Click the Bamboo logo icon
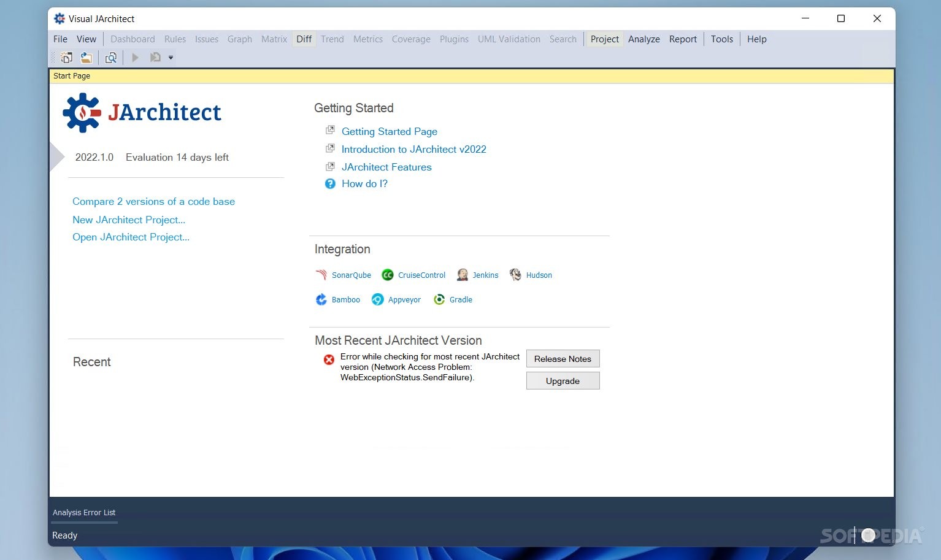 (x=321, y=299)
